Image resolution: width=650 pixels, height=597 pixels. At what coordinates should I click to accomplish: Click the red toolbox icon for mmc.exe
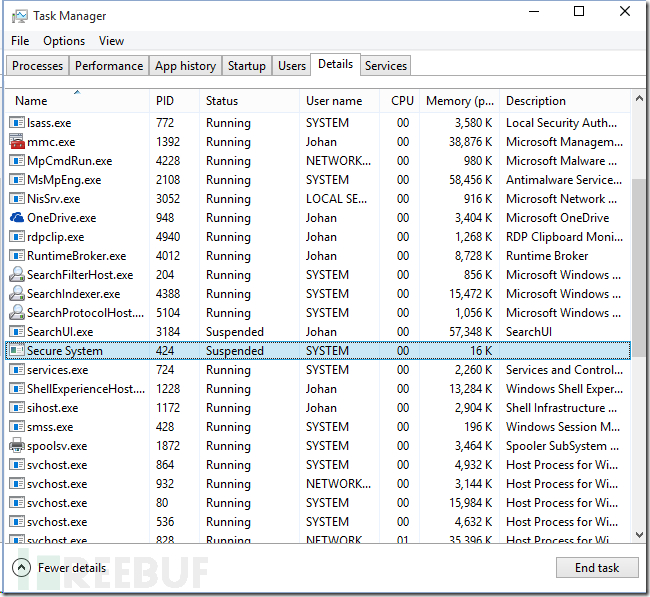pos(17,141)
